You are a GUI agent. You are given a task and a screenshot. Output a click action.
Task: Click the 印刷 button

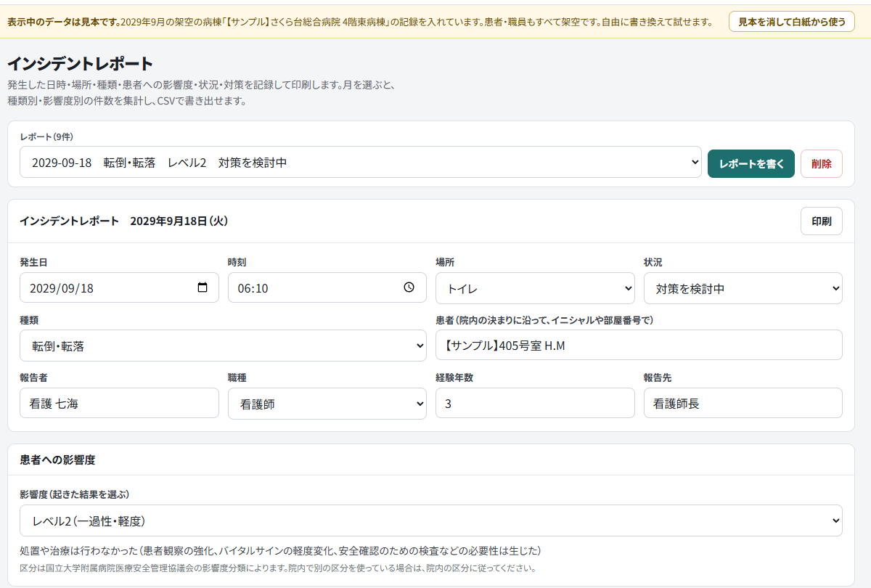click(822, 221)
